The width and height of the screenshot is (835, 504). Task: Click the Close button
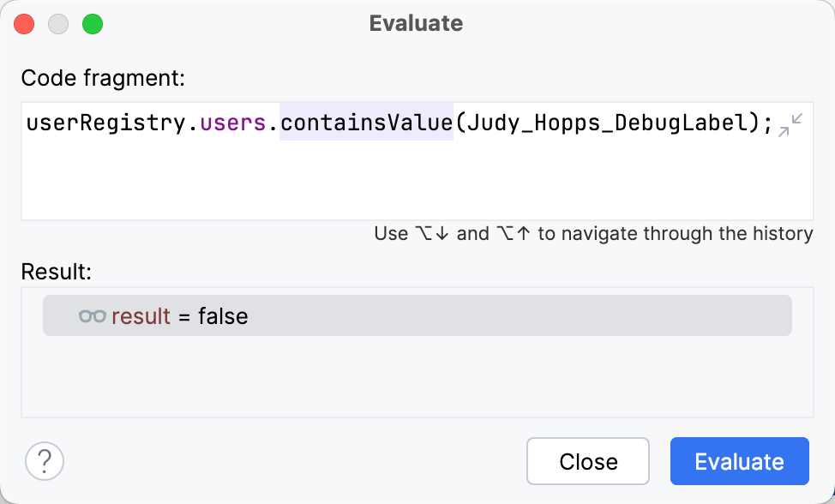click(x=587, y=461)
